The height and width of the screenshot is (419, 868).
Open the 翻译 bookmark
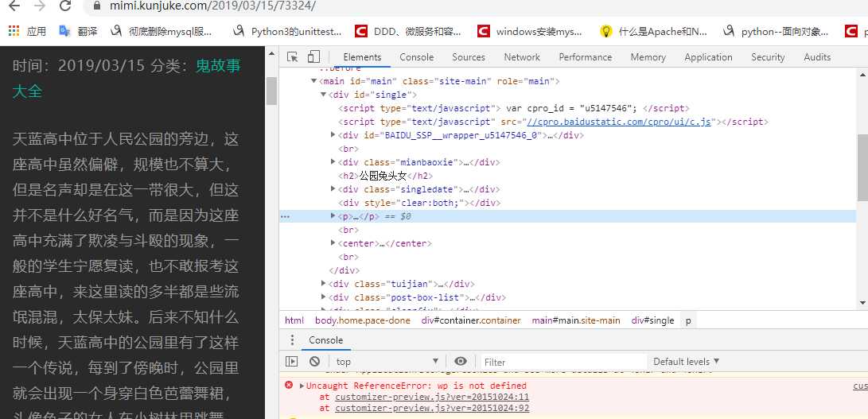point(78,32)
